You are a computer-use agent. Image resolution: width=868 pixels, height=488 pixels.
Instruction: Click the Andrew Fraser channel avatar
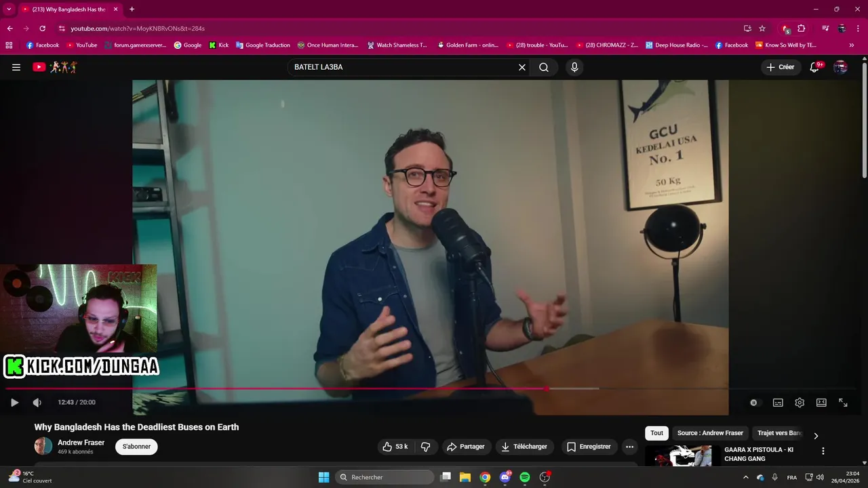coord(43,446)
